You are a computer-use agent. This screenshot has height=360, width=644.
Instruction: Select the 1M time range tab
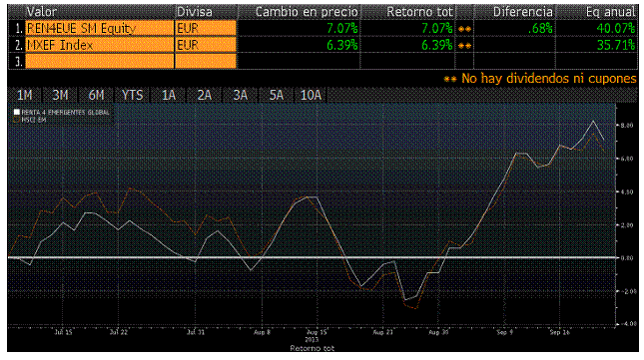[25, 95]
